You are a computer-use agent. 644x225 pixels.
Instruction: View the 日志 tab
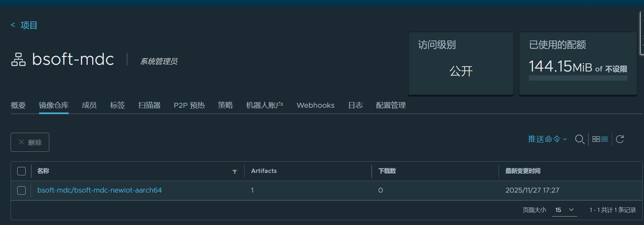click(x=355, y=105)
